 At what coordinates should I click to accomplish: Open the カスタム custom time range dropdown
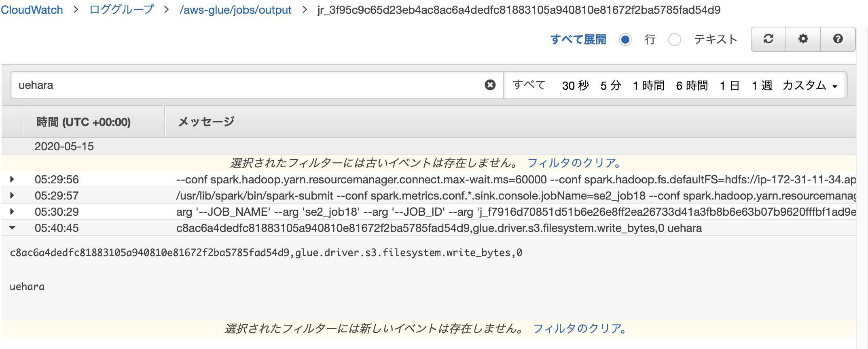tap(810, 85)
